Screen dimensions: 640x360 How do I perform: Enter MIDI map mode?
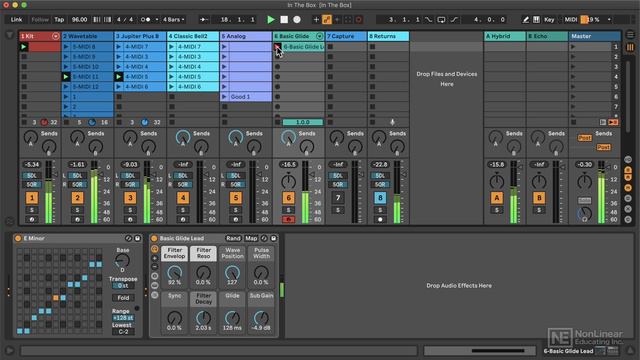[x=570, y=19]
